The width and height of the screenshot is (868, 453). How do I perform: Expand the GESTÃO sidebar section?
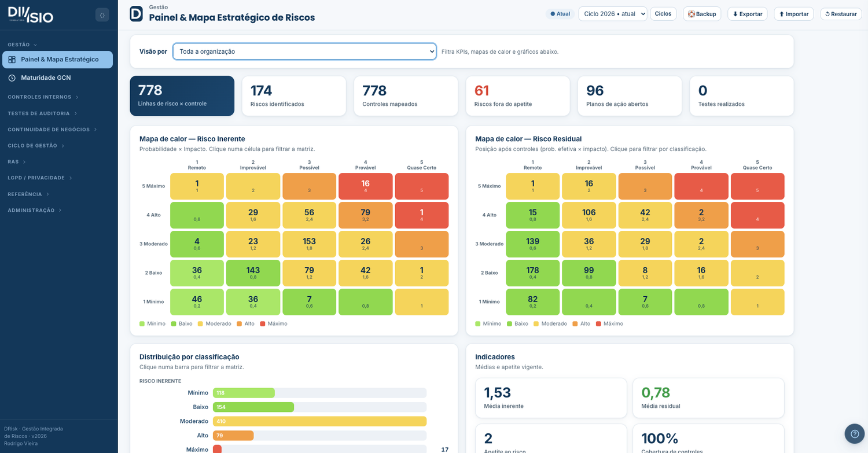coord(23,45)
